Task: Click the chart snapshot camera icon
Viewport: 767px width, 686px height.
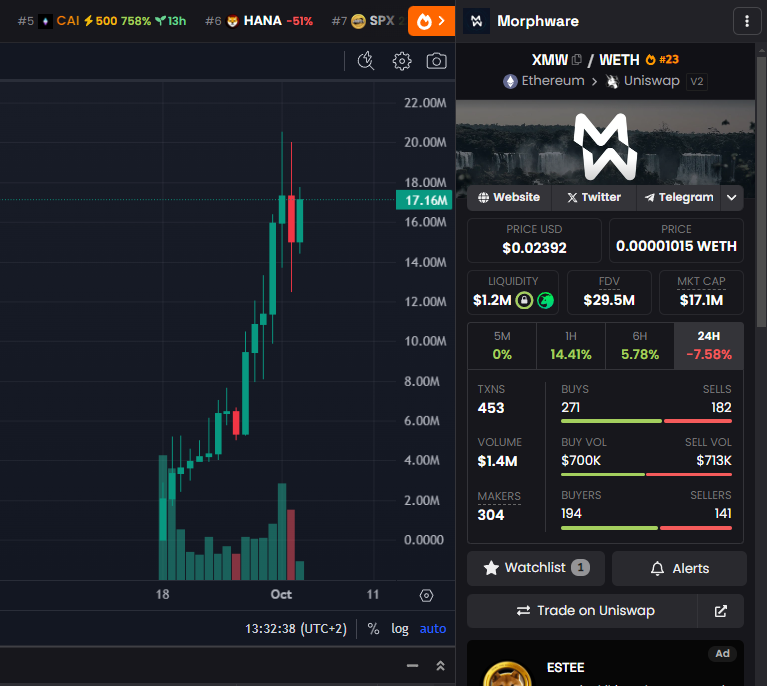Action: point(436,61)
